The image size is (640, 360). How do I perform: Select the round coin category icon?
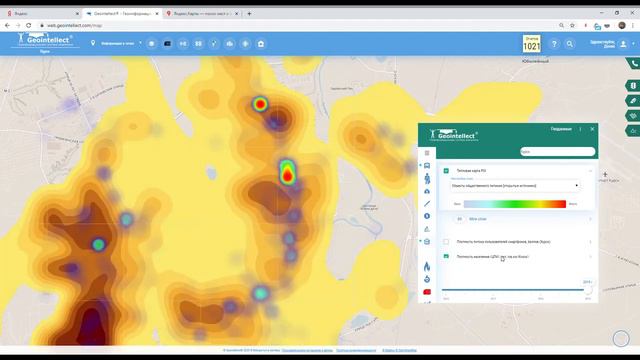427,216
